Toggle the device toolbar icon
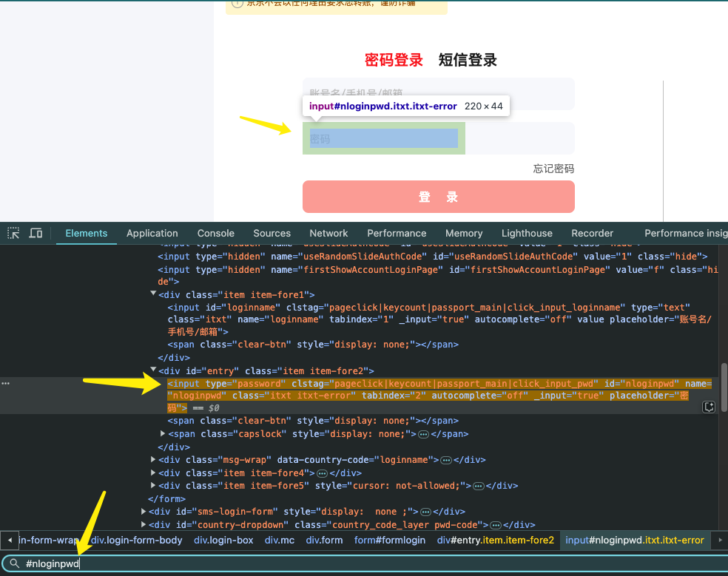Image resolution: width=728 pixels, height=576 pixels. click(36, 233)
